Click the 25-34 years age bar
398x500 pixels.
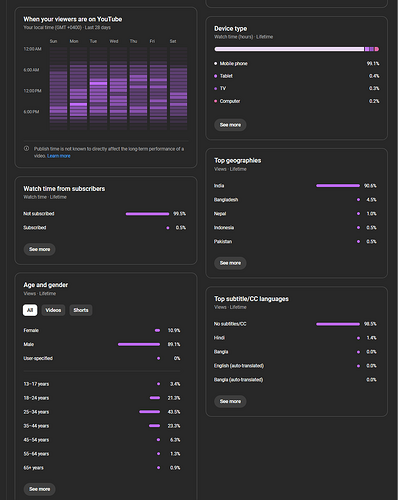150,412
